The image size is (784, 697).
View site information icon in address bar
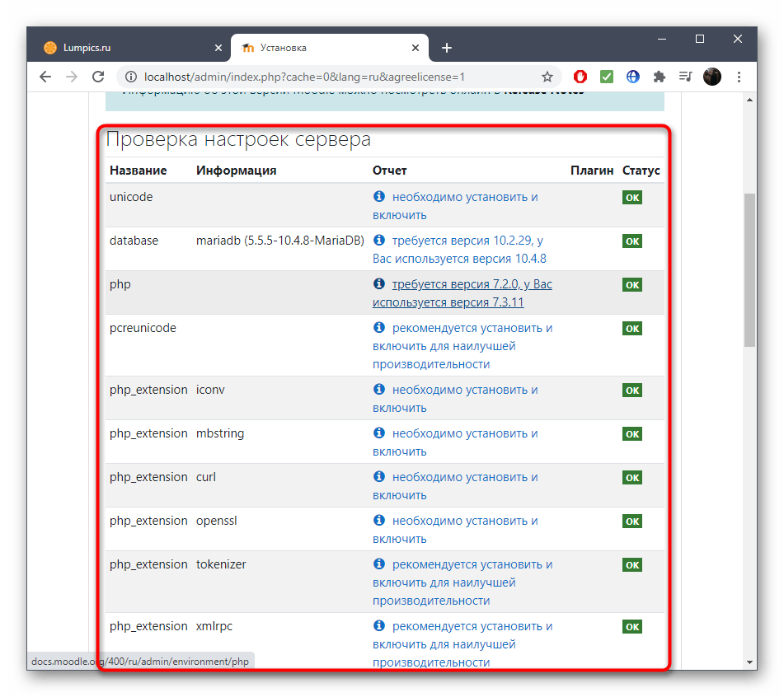(x=131, y=77)
